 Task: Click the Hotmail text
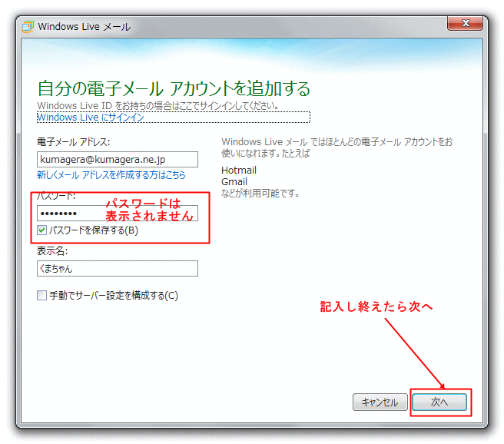click(239, 171)
